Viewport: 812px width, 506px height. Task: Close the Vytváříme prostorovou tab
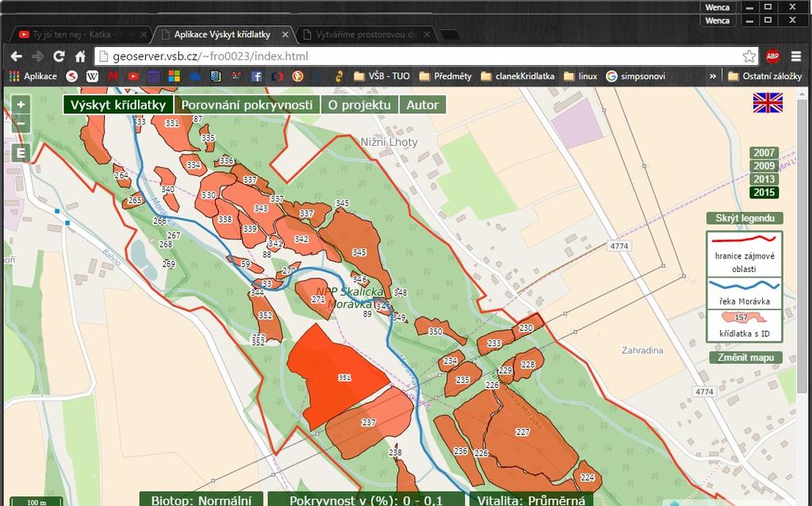(x=426, y=35)
